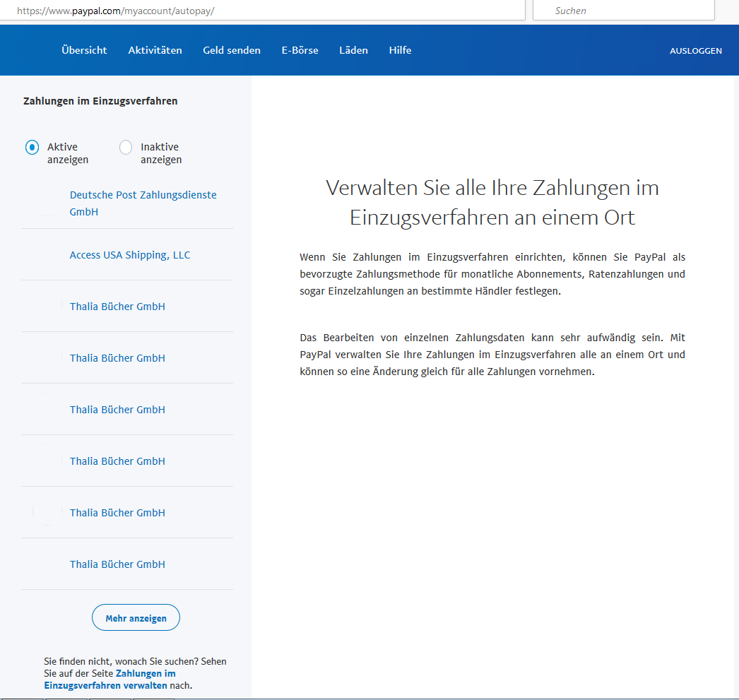Screen dimensions: 739x700
Task: Click the browser address bar URL
Action: point(115,11)
